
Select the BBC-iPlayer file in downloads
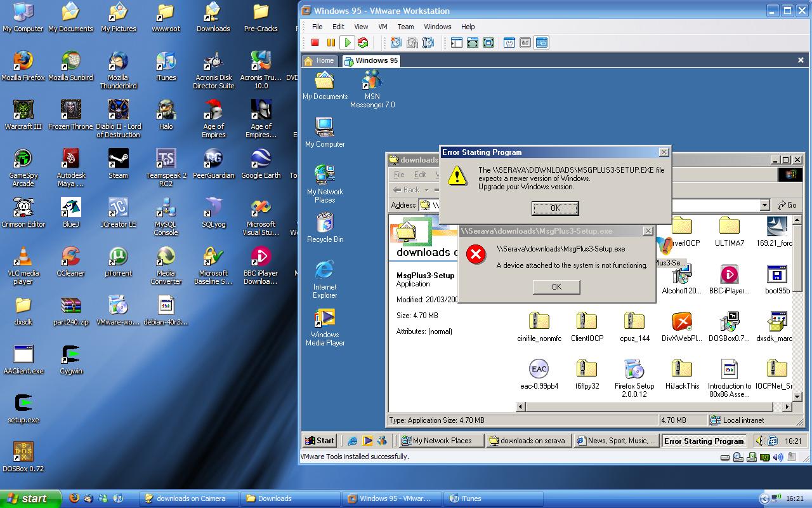click(729, 279)
